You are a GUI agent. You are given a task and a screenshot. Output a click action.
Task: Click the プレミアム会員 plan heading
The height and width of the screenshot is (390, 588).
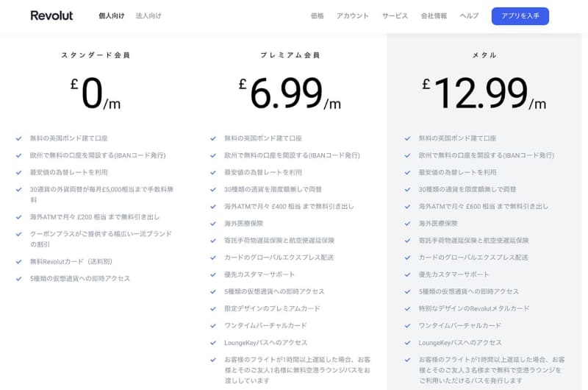[x=290, y=55]
